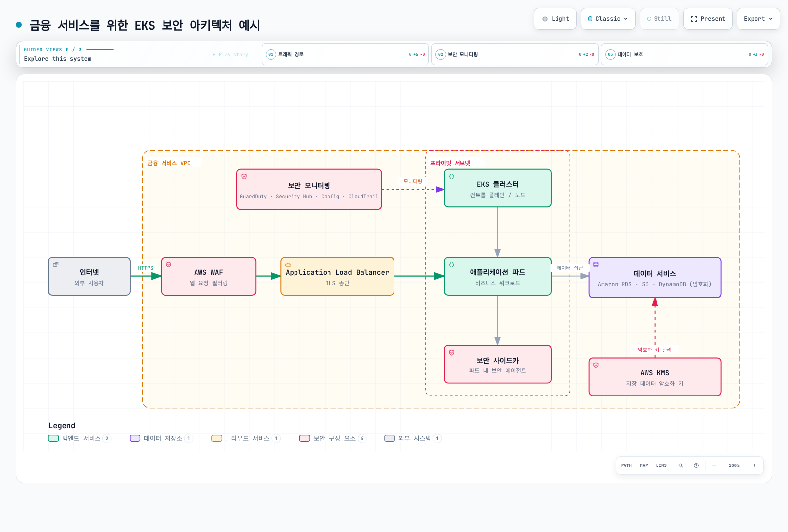Select the Application Load Balancer node
The image size is (788, 532).
337,276
